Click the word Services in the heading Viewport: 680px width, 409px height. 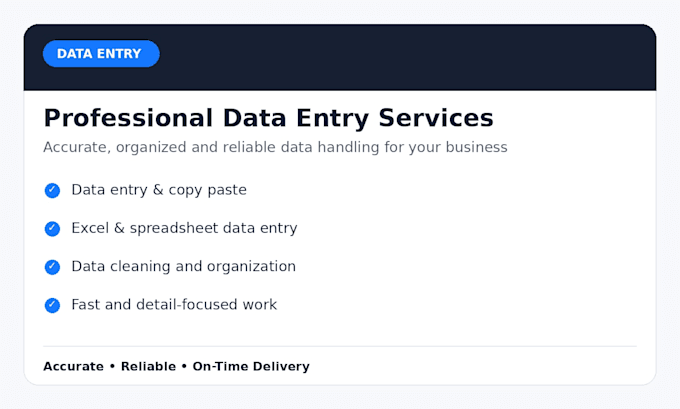pyautogui.click(x=436, y=118)
